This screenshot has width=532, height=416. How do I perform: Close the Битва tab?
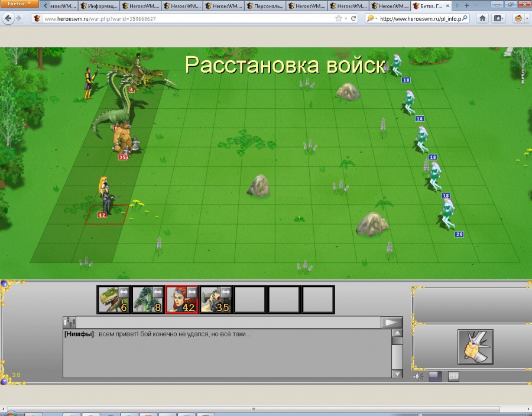click(447, 6)
